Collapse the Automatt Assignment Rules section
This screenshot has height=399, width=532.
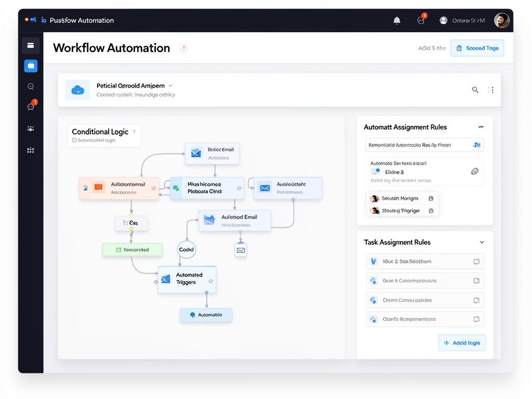coord(481,127)
